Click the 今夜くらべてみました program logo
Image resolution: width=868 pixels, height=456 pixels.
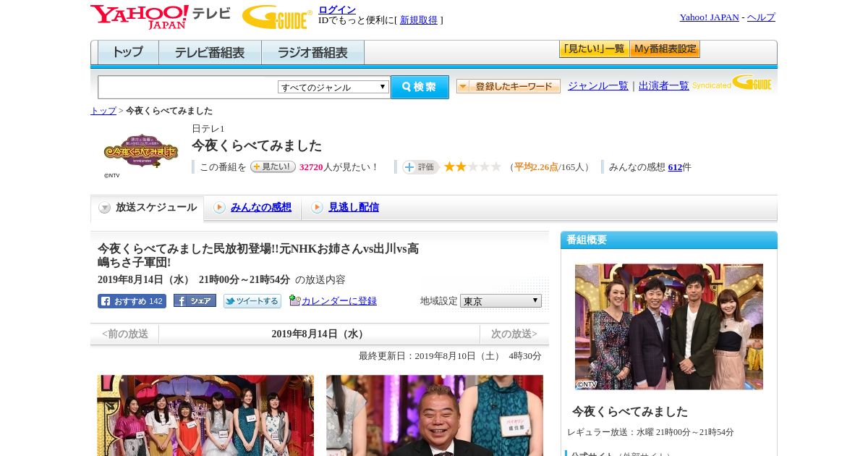click(x=141, y=151)
